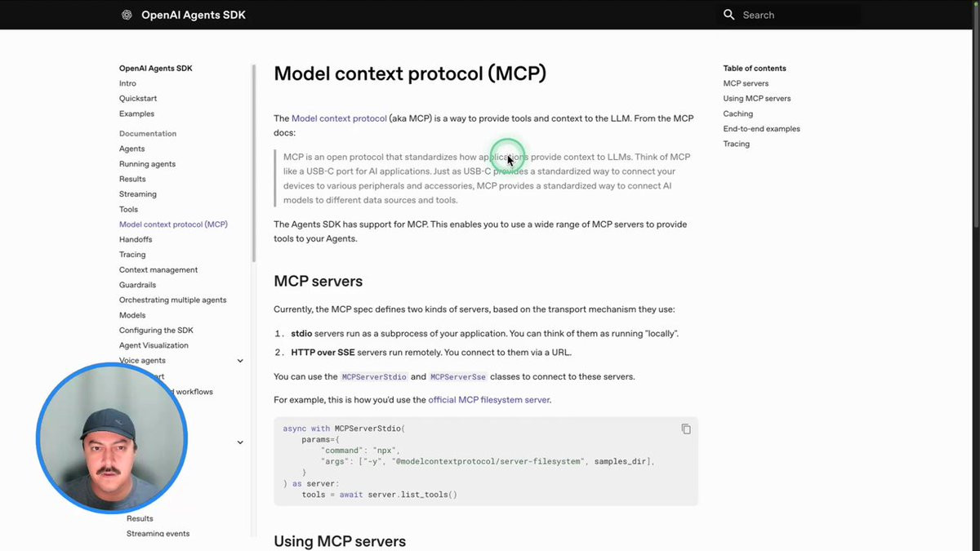Click the presenter webcam bubble
This screenshot has width=980, height=551.
coord(112,438)
